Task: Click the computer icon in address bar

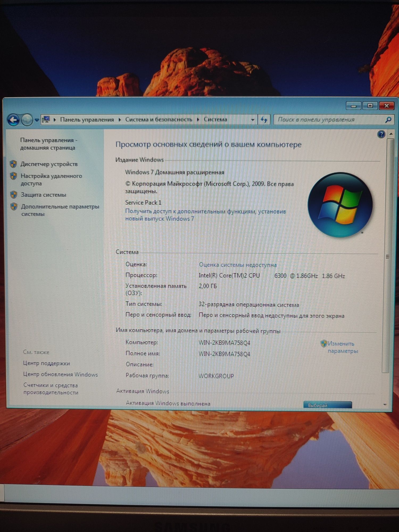Action: [46, 119]
